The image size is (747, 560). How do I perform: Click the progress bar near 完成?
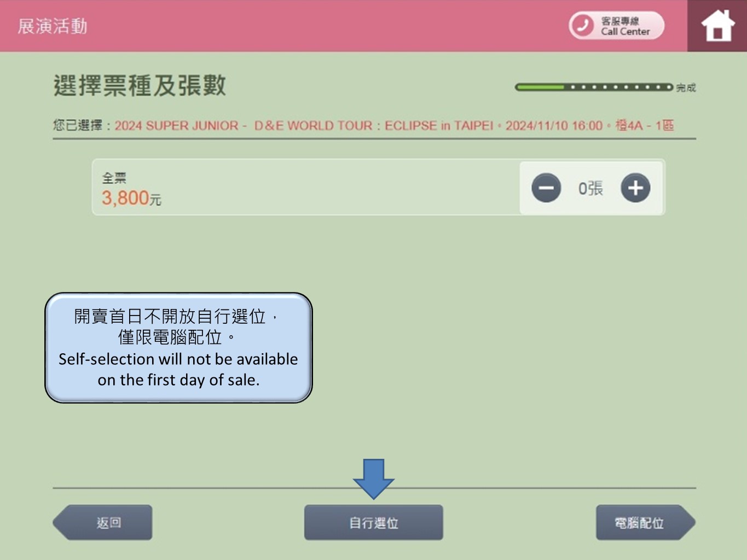[594, 87]
